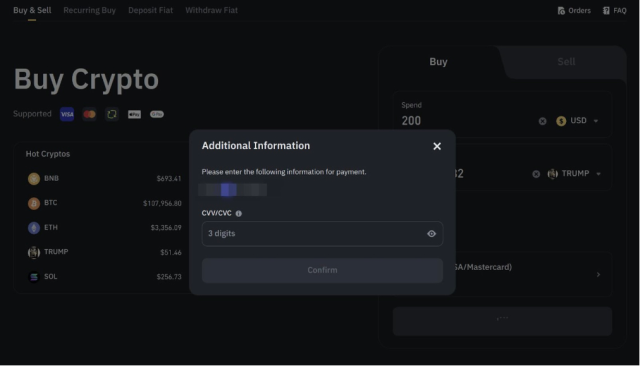Click the Hot Cryptos heading
Image resolution: width=640 pixels, height=366 pixels.
[48, 154]
